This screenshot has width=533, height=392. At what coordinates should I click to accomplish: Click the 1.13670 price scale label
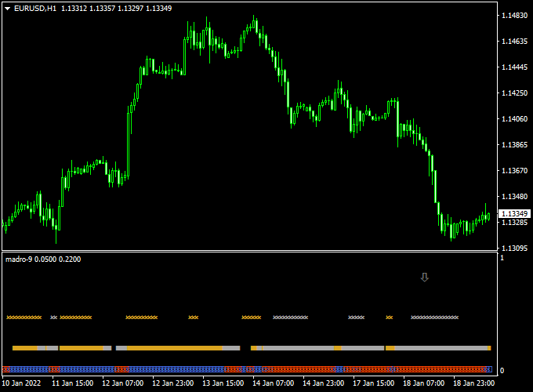click(515, 170)
